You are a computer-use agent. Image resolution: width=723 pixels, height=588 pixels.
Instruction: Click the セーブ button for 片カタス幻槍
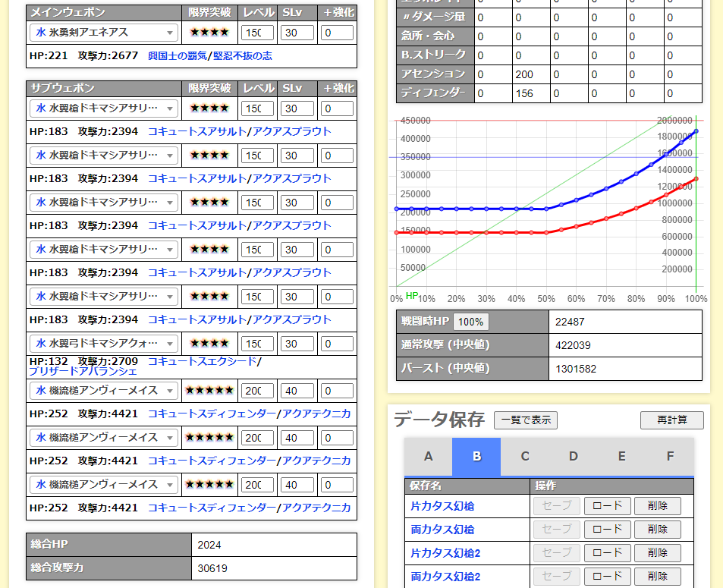[557, 506]
